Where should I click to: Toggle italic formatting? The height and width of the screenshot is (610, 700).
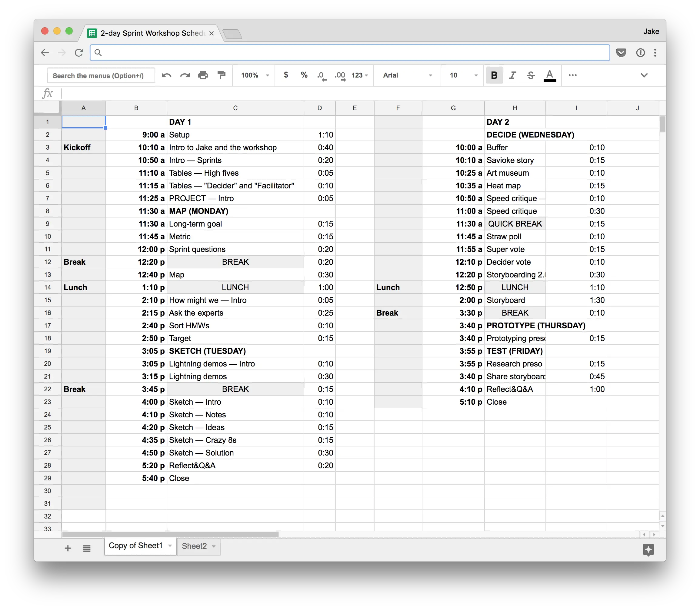[513, 75]
